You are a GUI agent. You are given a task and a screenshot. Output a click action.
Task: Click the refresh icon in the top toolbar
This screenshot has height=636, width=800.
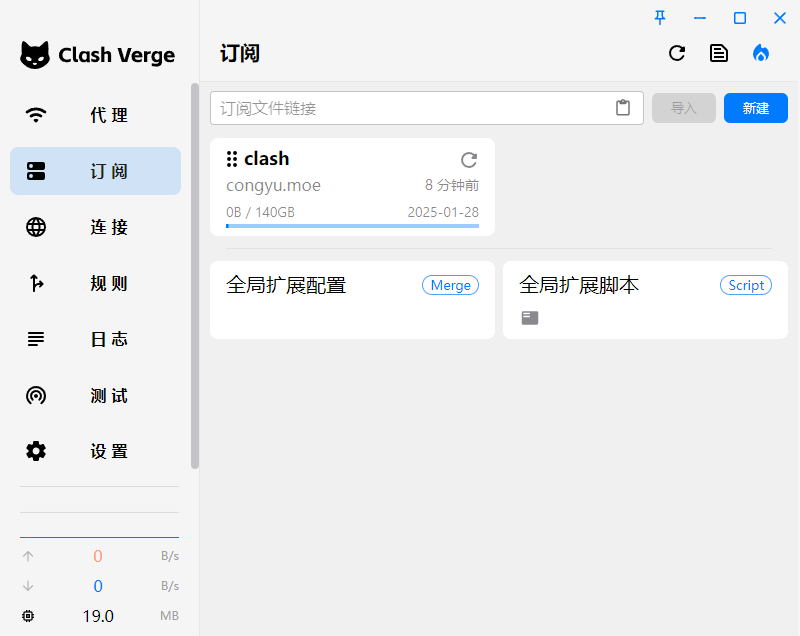677,53
